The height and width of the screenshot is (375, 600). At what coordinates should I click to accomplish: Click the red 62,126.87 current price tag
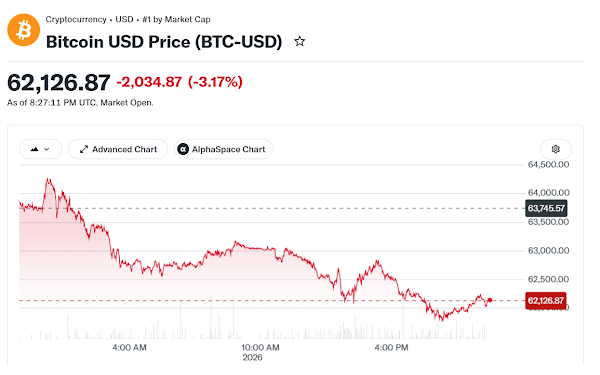click(x=546, y=300)
